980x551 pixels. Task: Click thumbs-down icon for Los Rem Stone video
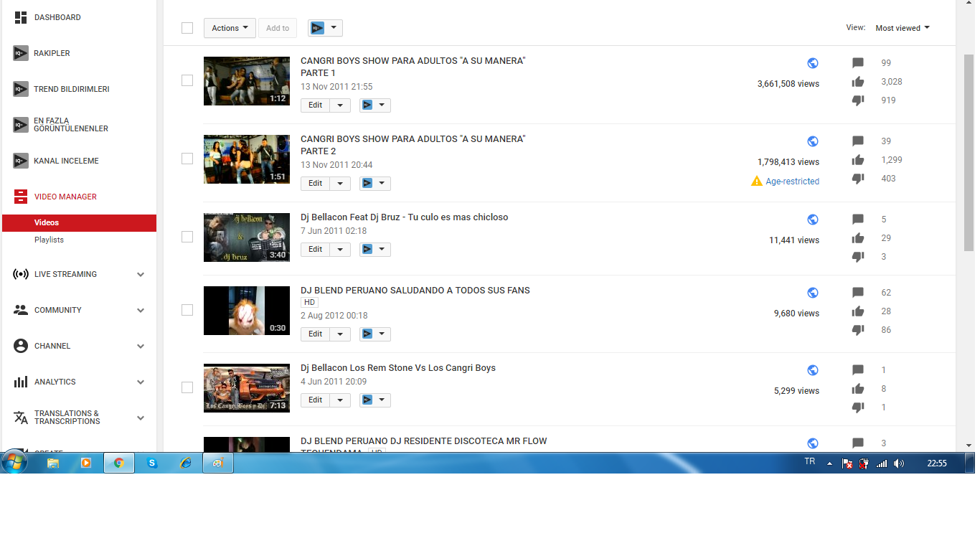pos(858,408)
